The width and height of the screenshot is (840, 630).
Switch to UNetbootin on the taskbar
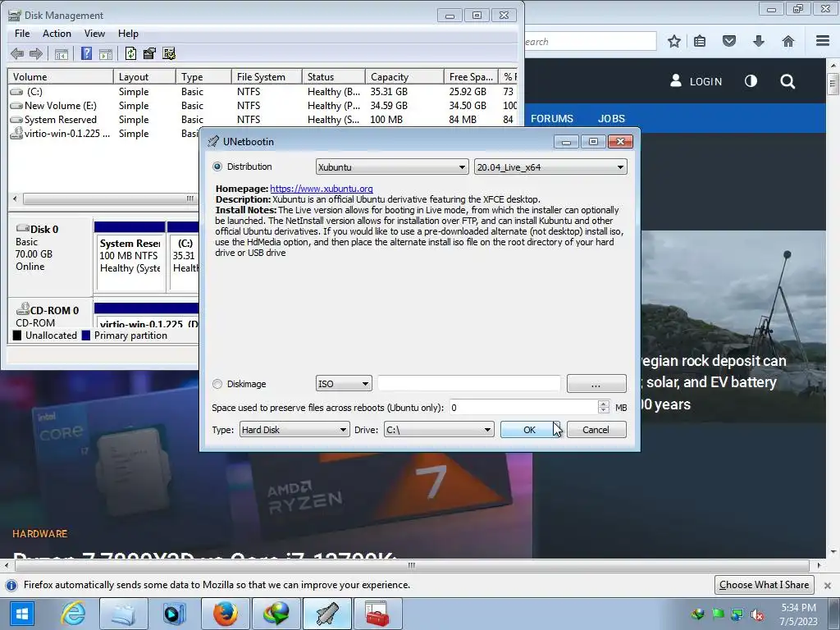[x=327, y=614]
